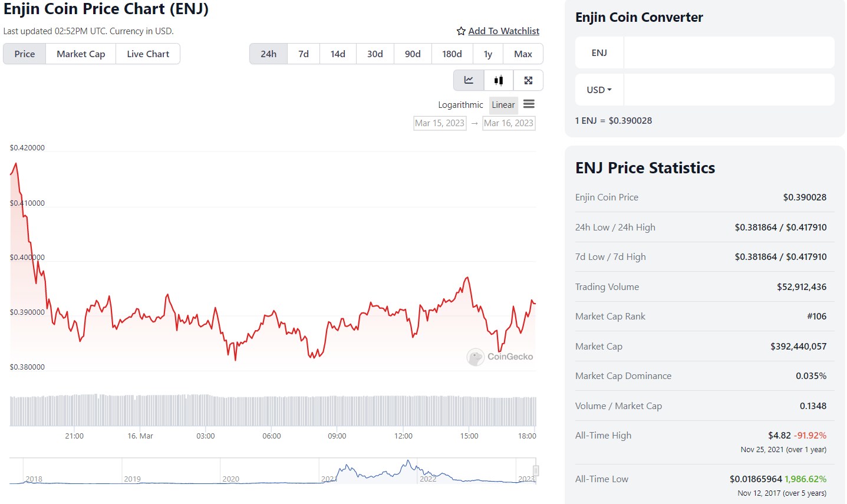The height and width of the screenshot is (504, 847).
Task: Edit the end date Mar 16, 2023
Action: 509,123
